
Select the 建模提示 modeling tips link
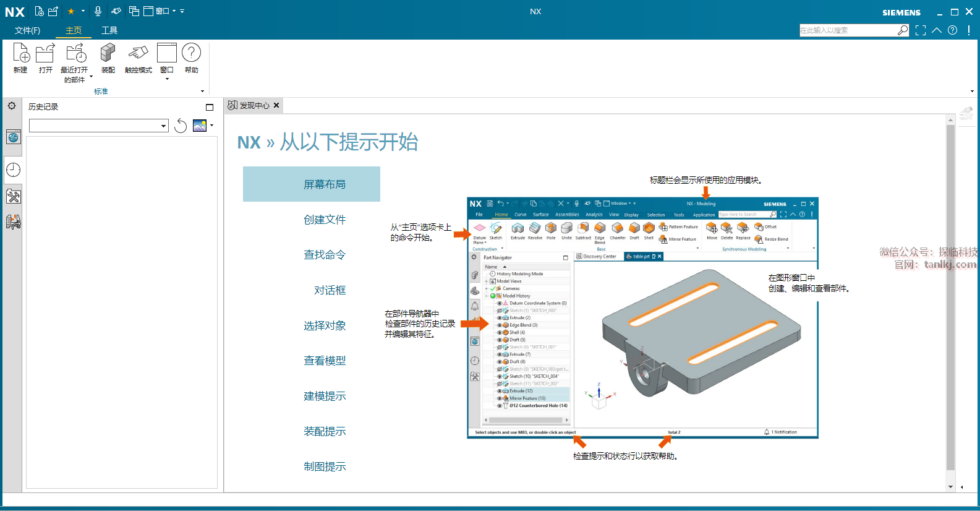[x=325, y=396]
